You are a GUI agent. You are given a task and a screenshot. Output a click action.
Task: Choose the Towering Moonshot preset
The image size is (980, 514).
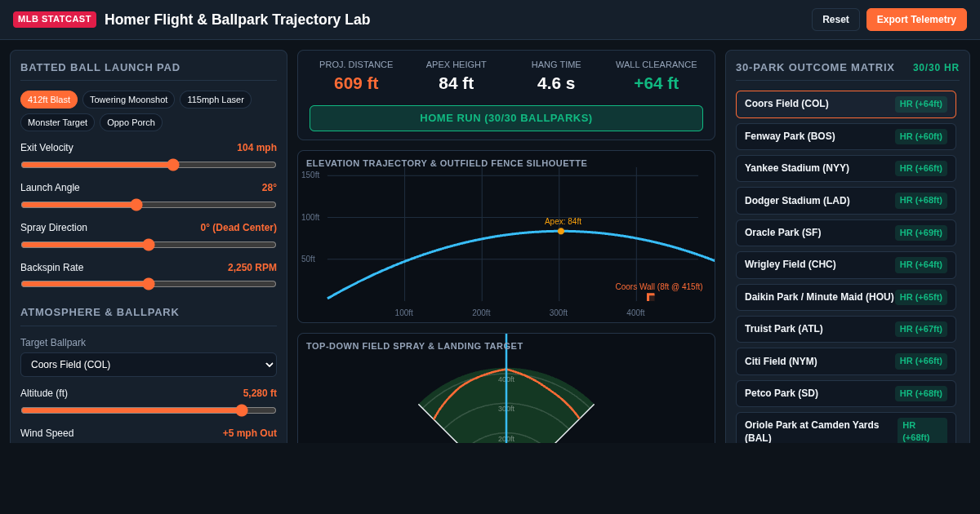(x=128, y=100)
